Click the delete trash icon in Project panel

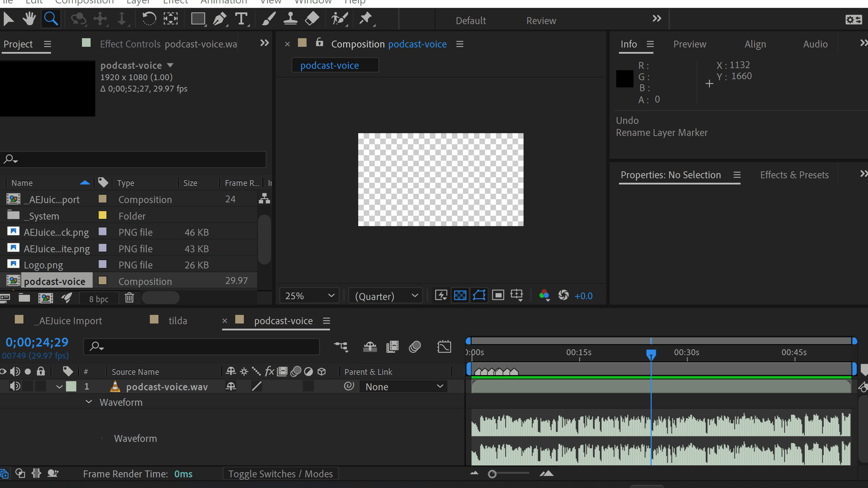click(129, 298)
